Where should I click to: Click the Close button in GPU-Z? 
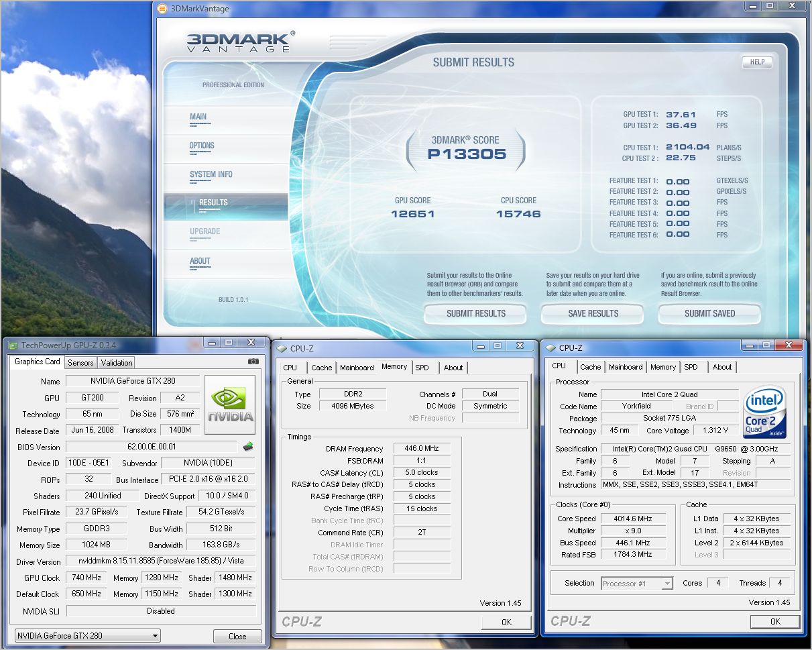point(237,636)
